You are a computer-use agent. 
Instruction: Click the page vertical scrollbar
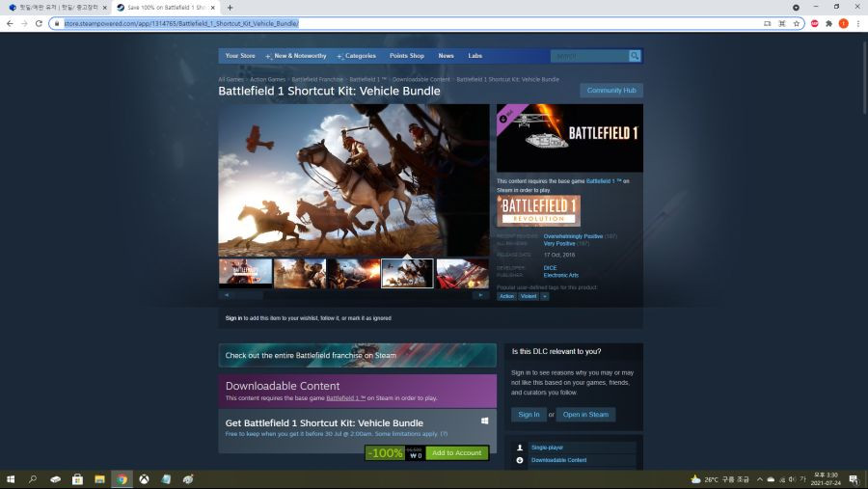tap(864, 77)
